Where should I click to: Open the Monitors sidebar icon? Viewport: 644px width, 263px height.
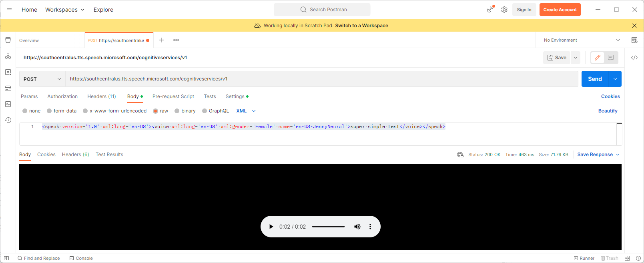click(x=8, y=104)
